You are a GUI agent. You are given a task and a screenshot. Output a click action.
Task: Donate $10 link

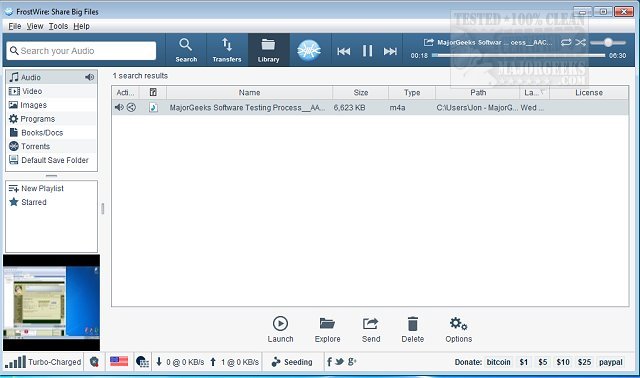(563, 362)
